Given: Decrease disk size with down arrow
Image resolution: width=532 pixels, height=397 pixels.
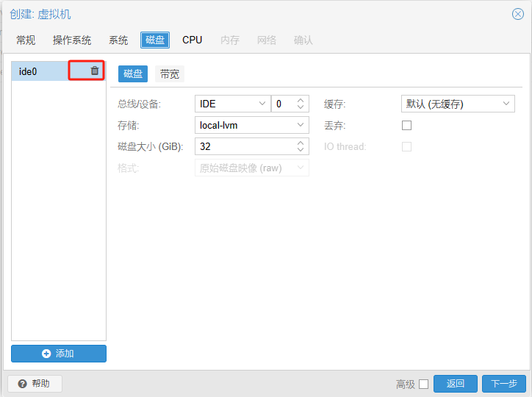Looking at the screenshot, I should (x=301, y=150).
